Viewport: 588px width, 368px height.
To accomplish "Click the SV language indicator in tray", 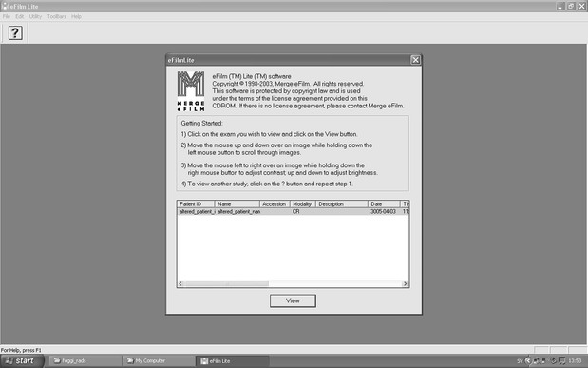I will 520,361.
